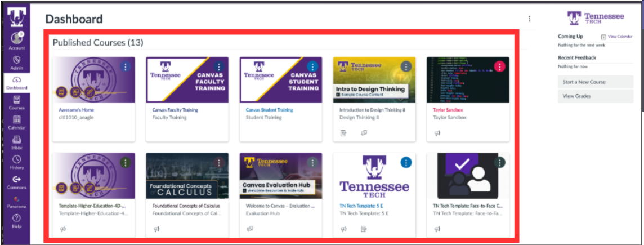644x245 pixels.
Task: Click the Start a New Course button
Action: tap(596, 82)
